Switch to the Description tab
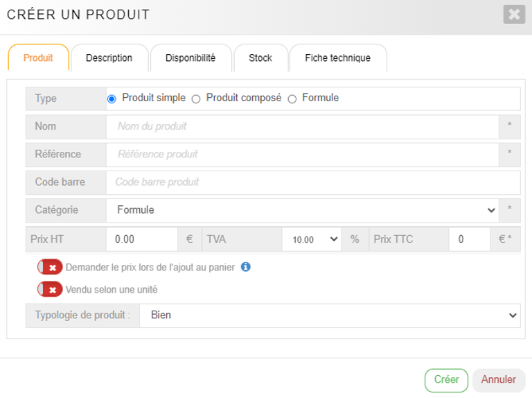This screenshot has height=398, width=532. pyautogui.click(x=109, y=58)
